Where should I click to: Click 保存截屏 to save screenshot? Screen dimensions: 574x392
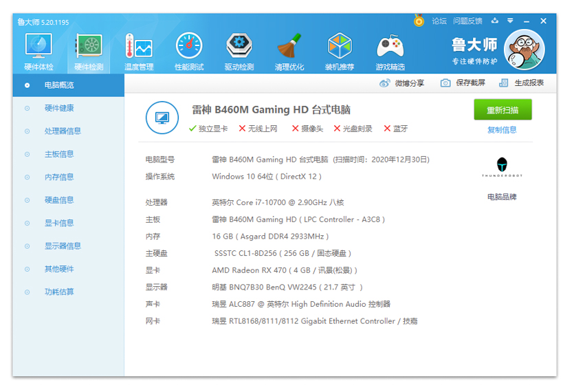coord(463,83)
